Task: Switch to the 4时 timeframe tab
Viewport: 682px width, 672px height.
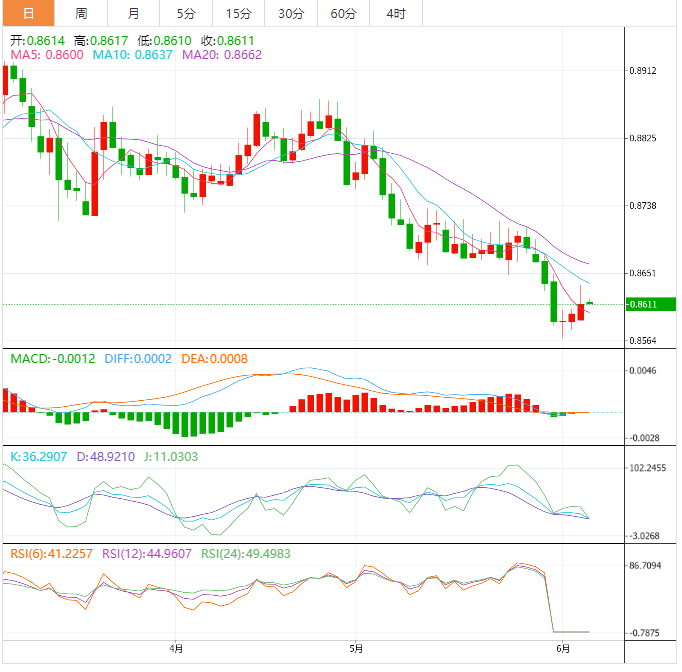Action: coord(395,13)
